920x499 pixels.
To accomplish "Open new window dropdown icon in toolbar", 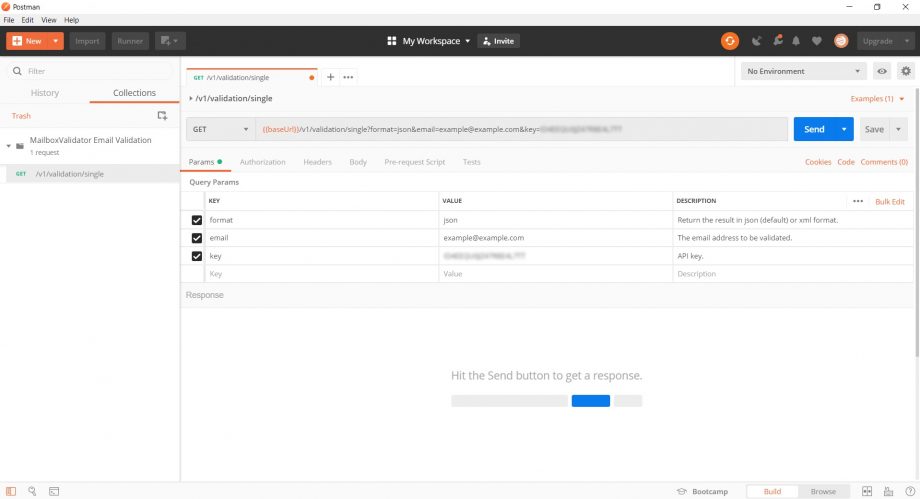I will point(170,41).
